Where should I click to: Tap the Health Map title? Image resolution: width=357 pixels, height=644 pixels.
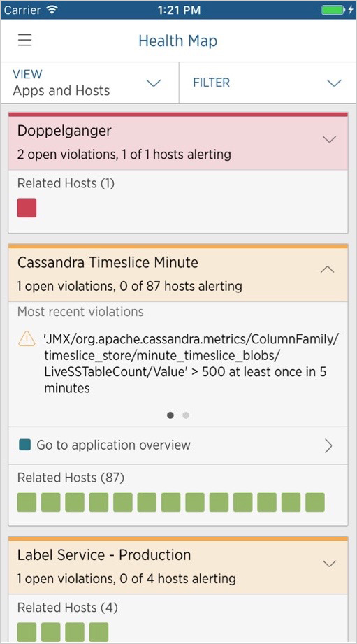[x=178, y=41]
